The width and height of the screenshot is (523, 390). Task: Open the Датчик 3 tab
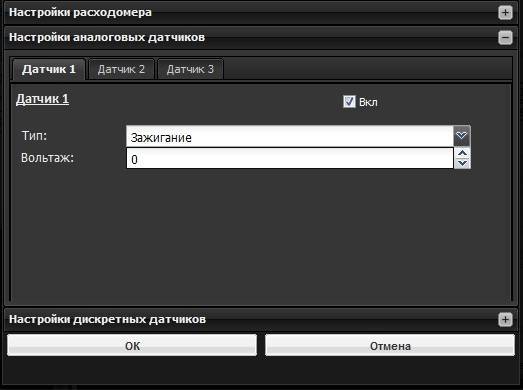[190, 69]
